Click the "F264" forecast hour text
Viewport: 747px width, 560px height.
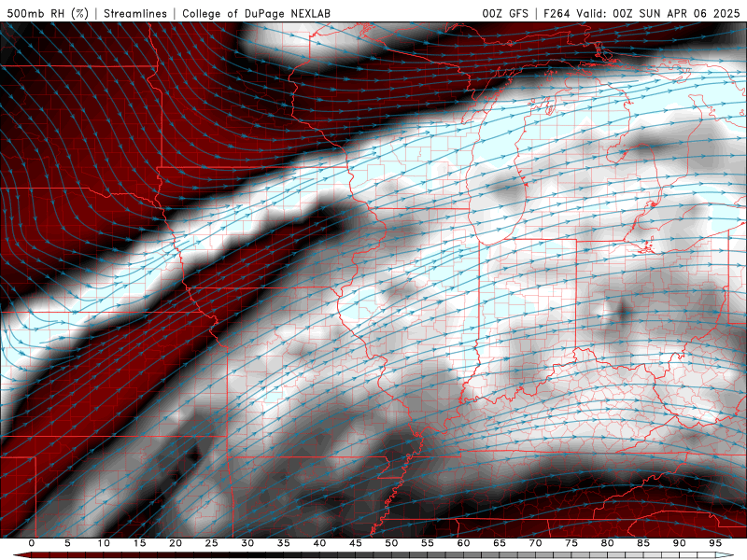[557, 13]
